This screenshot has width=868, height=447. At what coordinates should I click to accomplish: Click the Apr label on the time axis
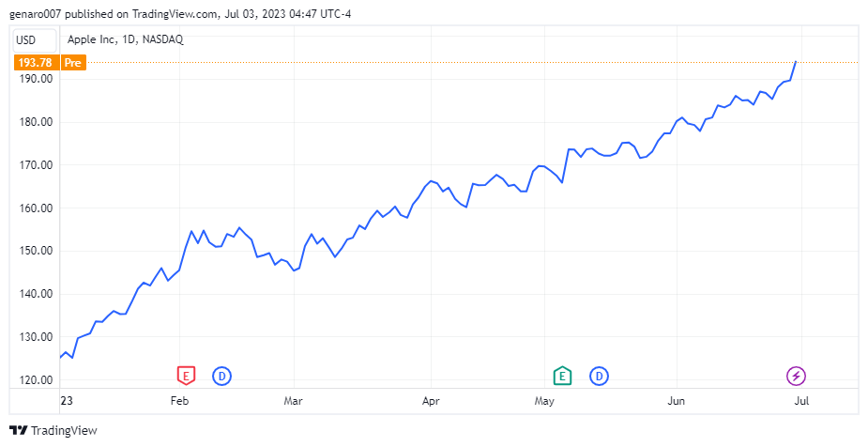(431, 400)
